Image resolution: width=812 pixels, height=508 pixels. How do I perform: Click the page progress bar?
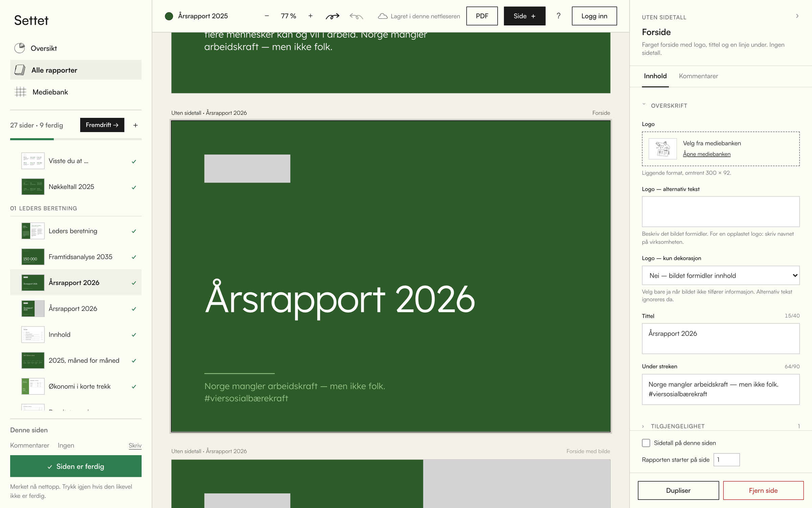point(76,139)
